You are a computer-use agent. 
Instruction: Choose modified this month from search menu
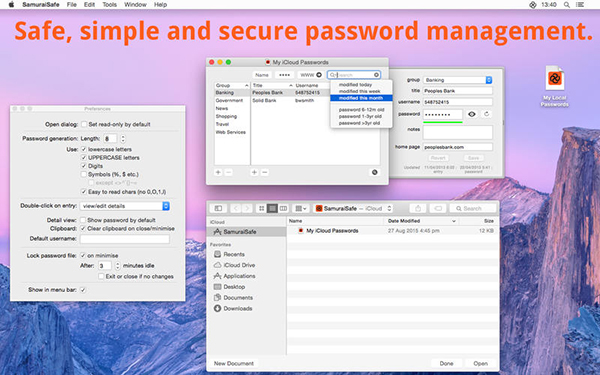pyautogui.click(x=361, y=98)
